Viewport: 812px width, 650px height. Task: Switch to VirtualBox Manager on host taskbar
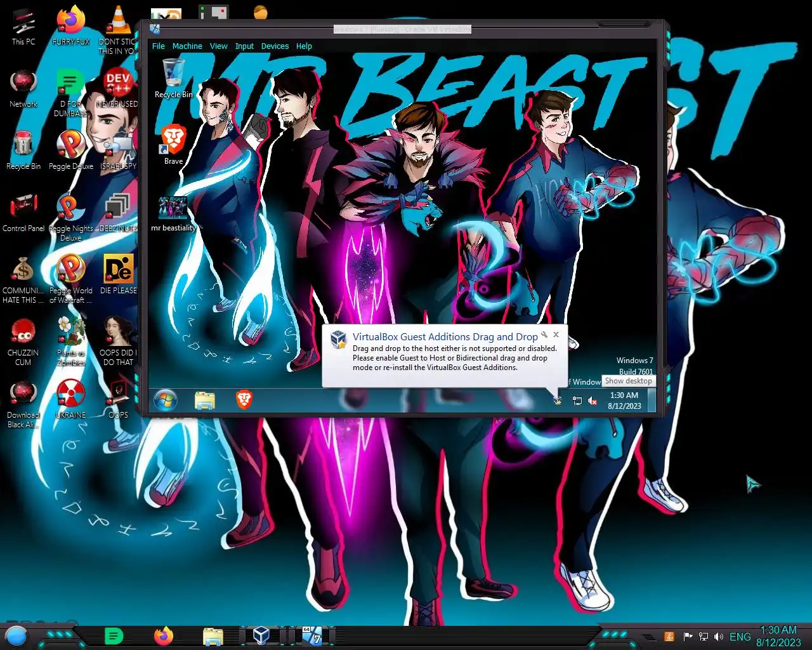pyautogui.click(x=262, y=635)
